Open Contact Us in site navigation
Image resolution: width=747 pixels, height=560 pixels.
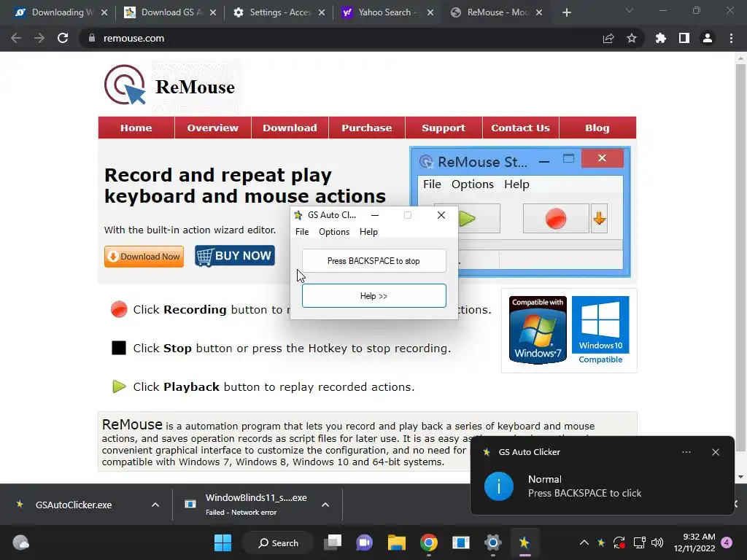520,128
